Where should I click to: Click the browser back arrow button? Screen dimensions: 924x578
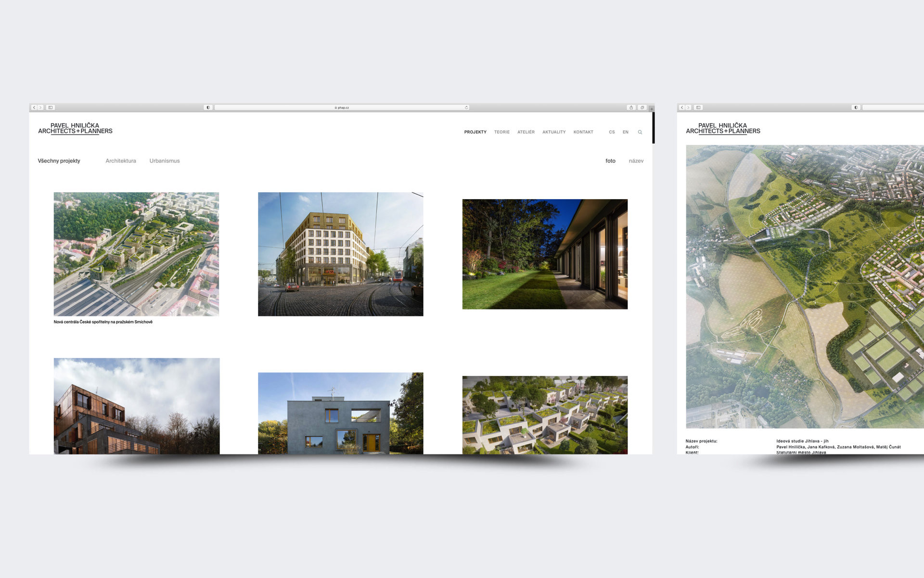[x=34, y=108]
